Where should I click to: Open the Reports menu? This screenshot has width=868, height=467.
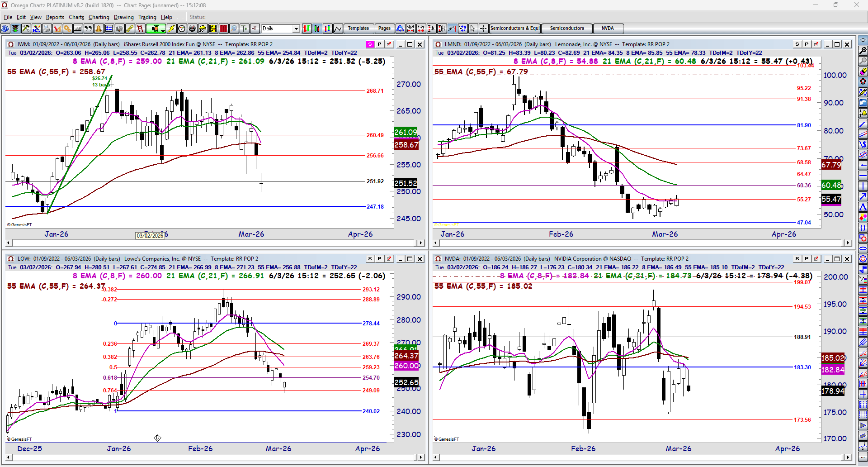tap(55, 17)
